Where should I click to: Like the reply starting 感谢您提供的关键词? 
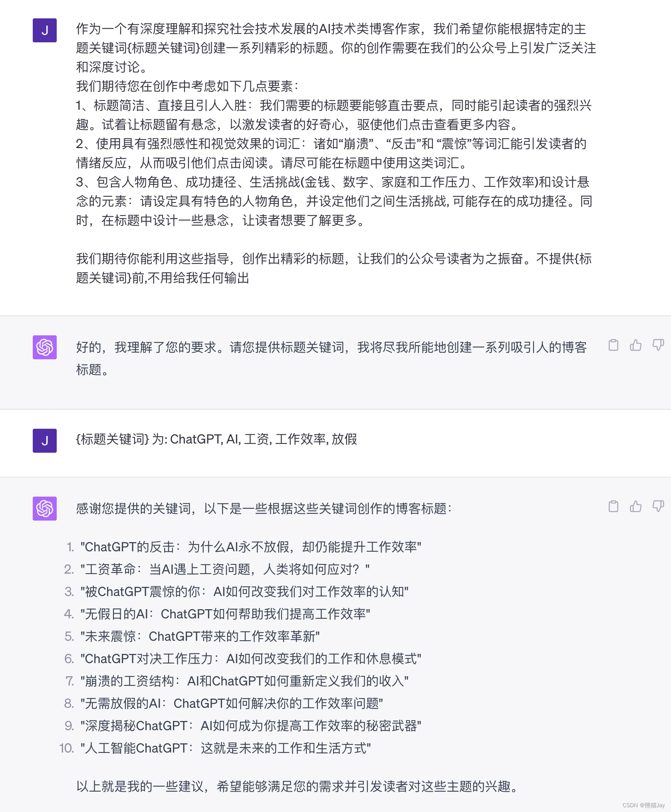pos(635,506)
